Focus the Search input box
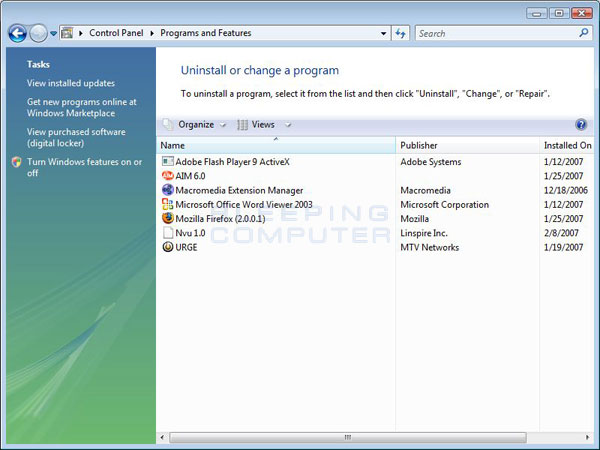600x450 pixels. point(497,34)
